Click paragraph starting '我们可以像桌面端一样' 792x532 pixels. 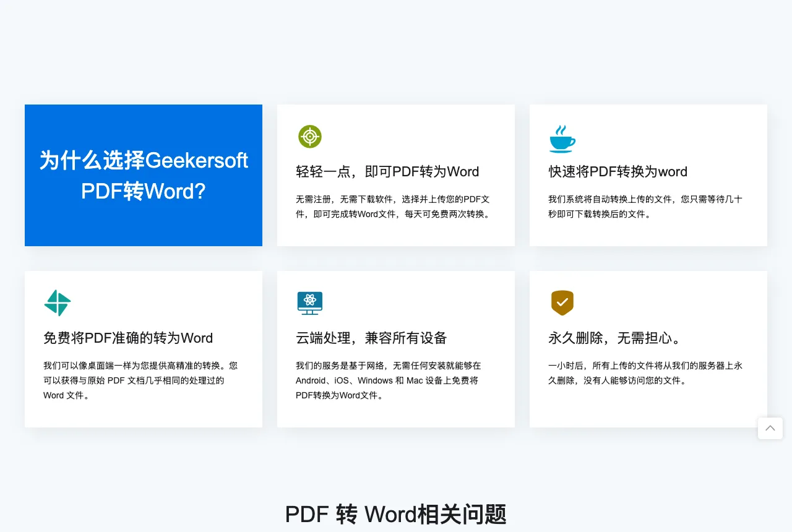coord(140,380)
